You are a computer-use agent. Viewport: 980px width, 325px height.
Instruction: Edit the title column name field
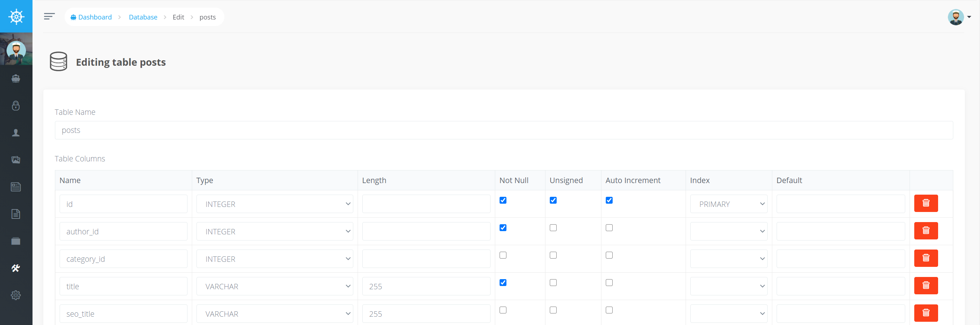point(123,286)
